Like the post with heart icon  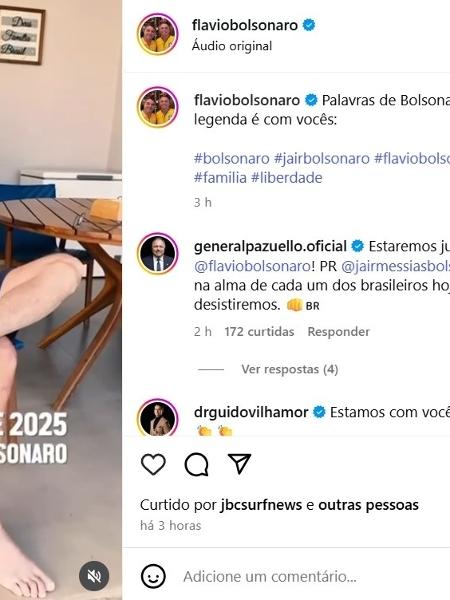pos(153,464)
